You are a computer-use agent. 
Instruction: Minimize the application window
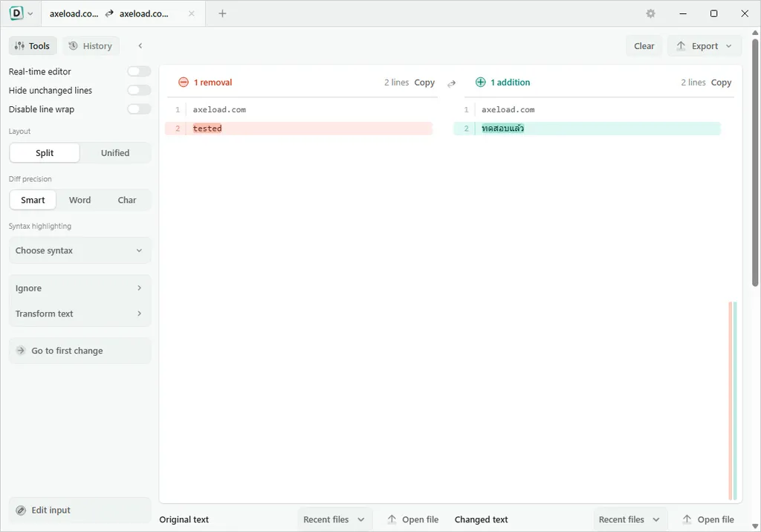click(x=683, y=13)
